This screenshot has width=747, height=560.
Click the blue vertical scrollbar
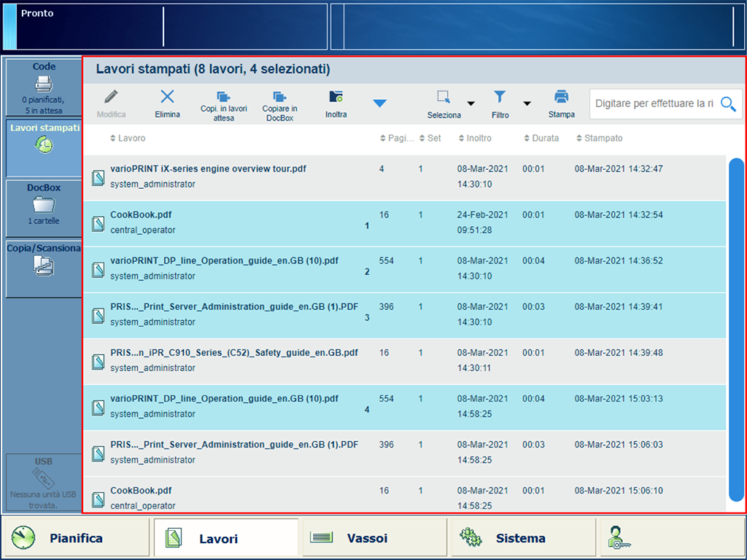[x=736, y=328]
